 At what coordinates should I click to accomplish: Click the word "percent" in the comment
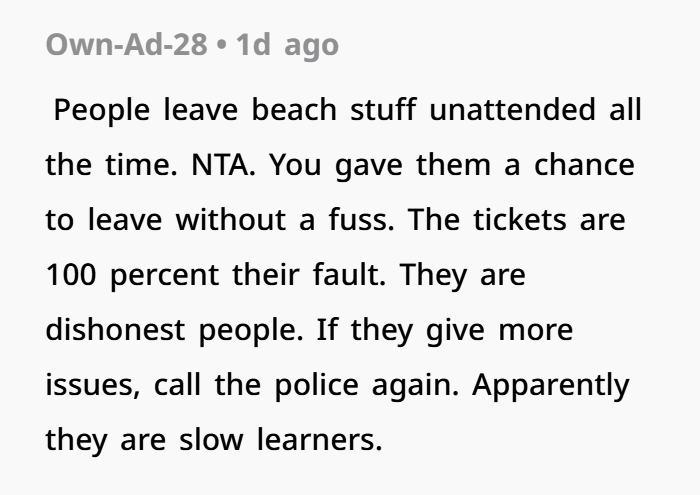(x=164, y=276)
